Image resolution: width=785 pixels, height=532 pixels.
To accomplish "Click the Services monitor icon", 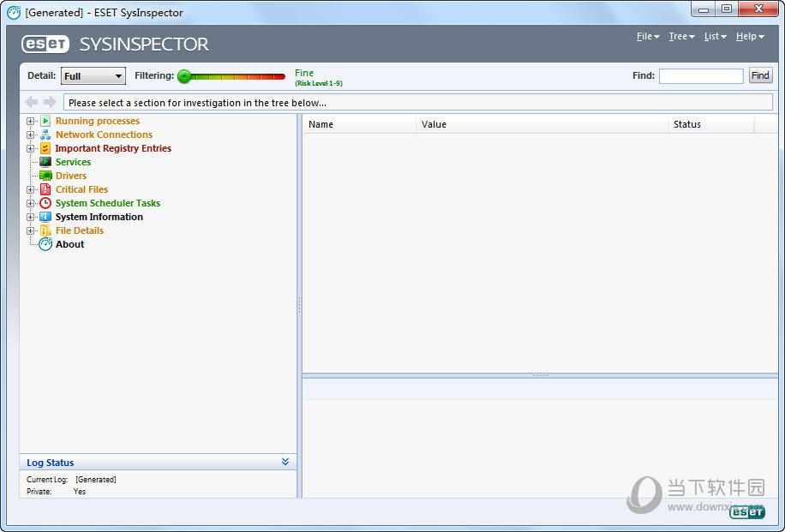I will [x=45, y=162].
